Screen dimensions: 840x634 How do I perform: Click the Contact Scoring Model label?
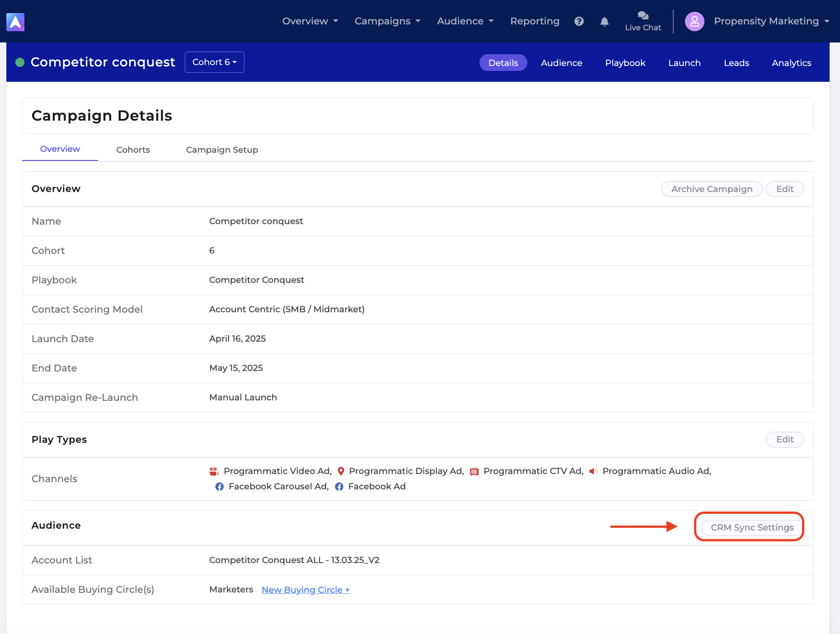87,310
